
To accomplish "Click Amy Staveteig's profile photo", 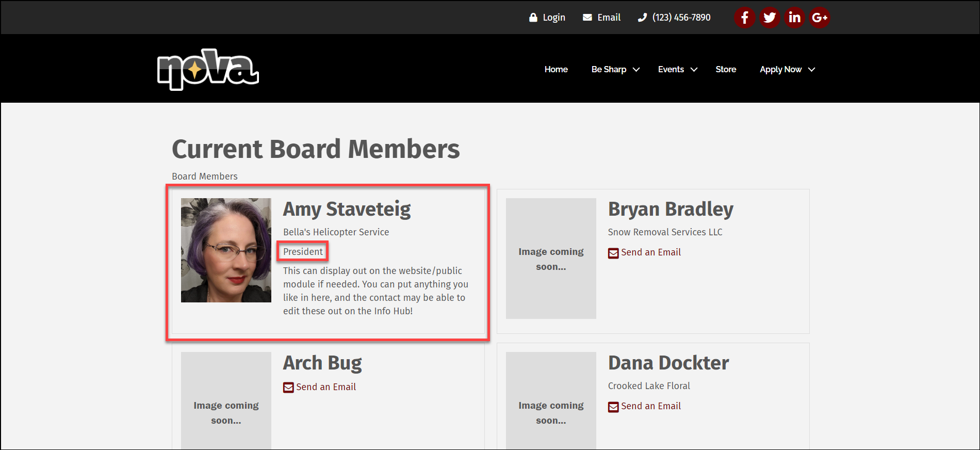I will click(226, 250).
